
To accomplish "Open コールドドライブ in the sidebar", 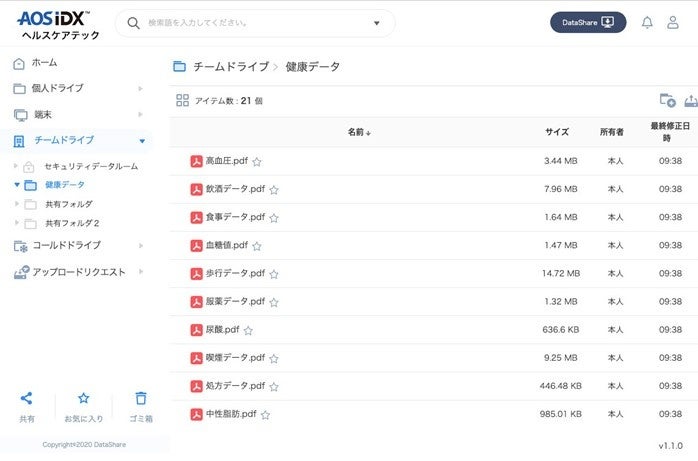I will 67,245.
